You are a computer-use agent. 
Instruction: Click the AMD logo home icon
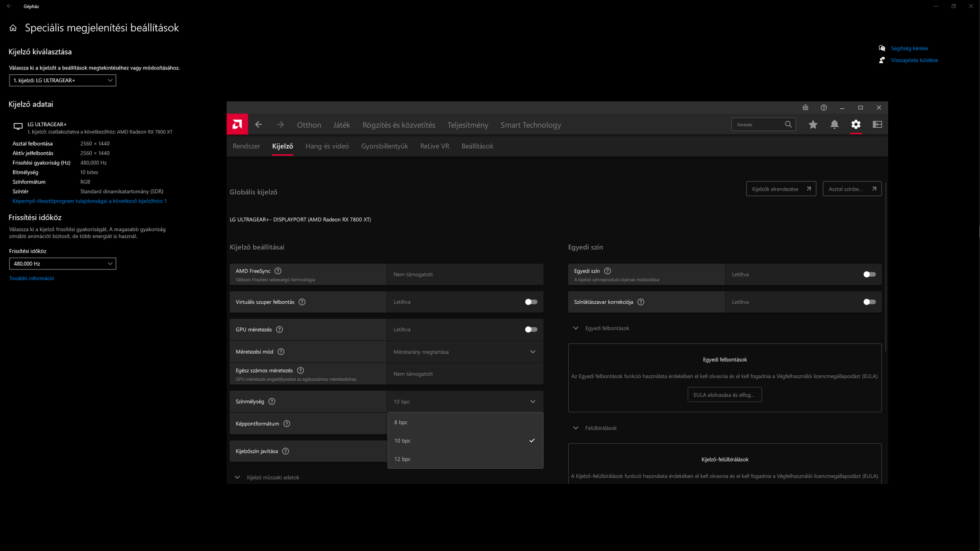237,124
